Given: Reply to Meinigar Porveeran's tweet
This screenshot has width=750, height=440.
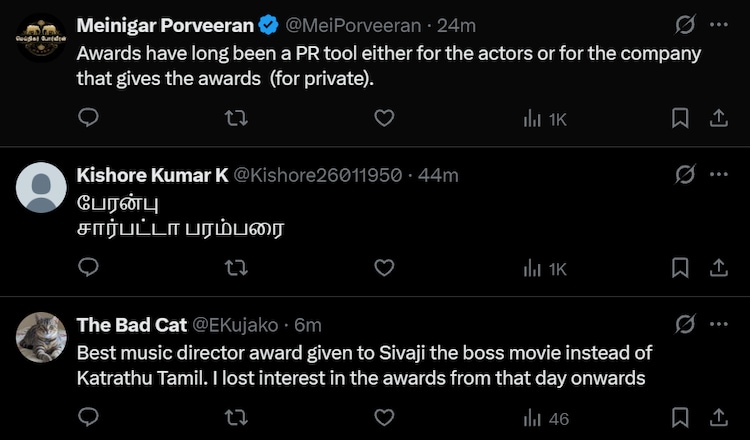Looking at the screenshot, I should click(x=88, y=118).
